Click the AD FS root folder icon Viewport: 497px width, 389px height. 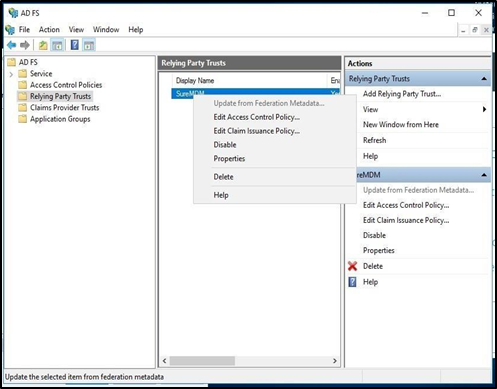click(x=12, y=62)
